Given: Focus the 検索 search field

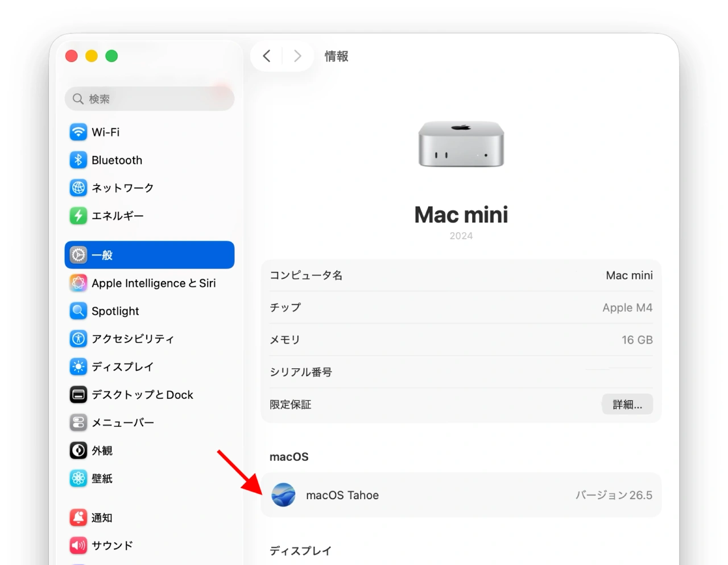Looking at the screenshot, I should [x=150, y=99].
